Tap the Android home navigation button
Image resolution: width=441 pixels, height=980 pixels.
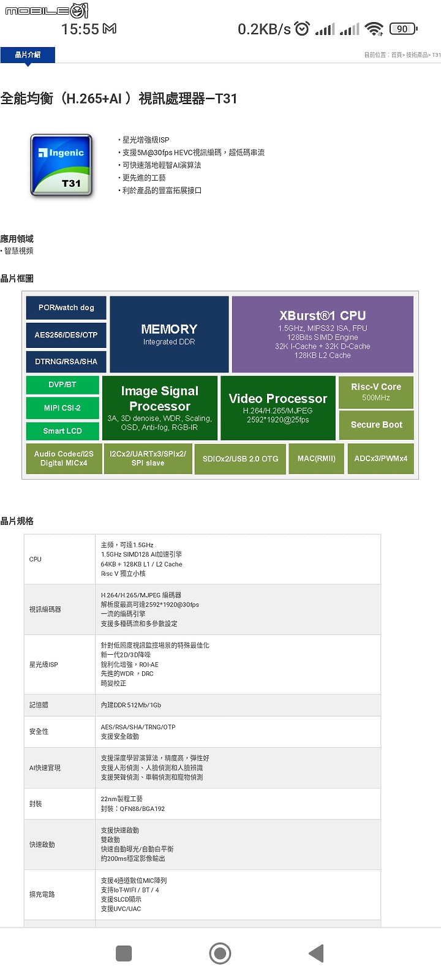pos(220,953)
